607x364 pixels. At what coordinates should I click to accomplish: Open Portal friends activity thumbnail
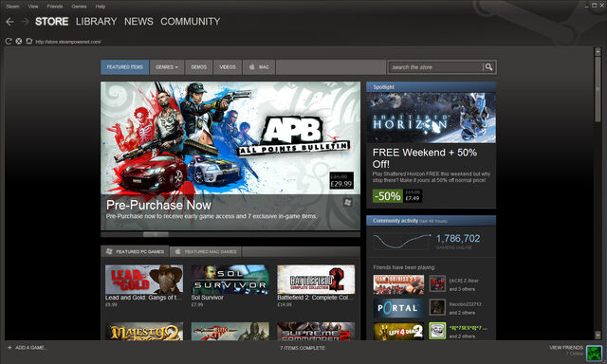(398, 308)
